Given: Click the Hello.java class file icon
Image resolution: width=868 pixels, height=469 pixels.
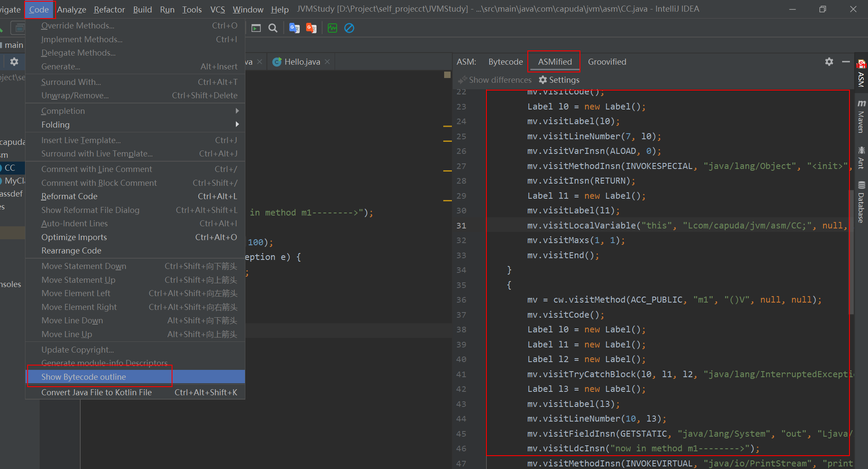Looking at the screenshot, I should [x=277, y=62].
